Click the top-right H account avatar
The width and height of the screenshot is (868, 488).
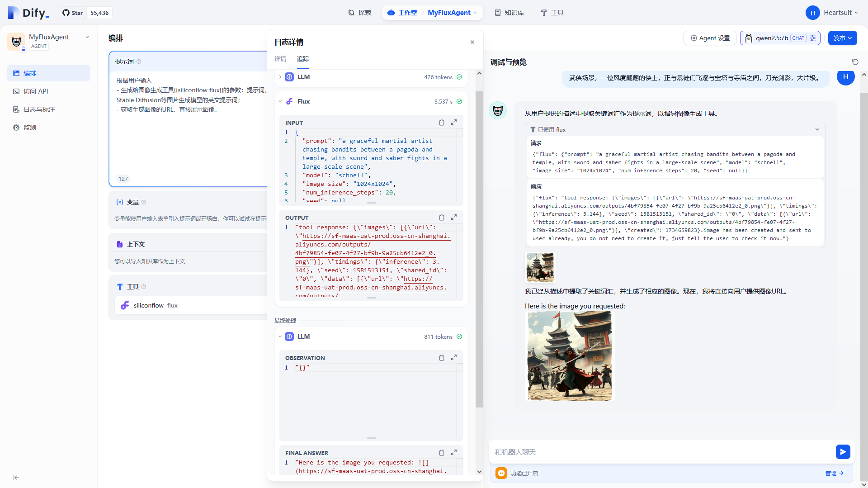pos(812,13)
